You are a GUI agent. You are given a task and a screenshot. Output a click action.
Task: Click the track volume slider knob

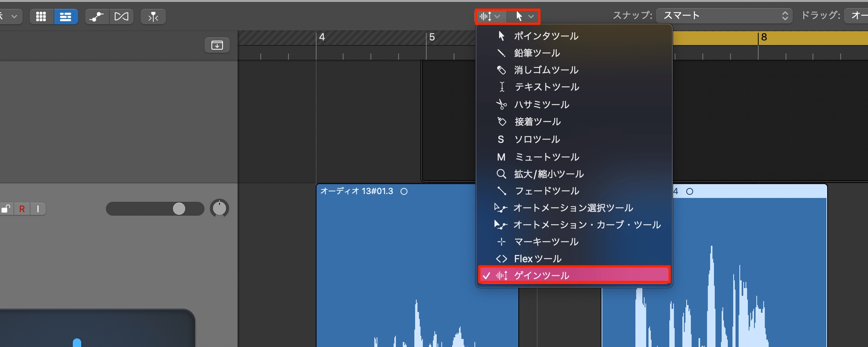click(179, 209)
